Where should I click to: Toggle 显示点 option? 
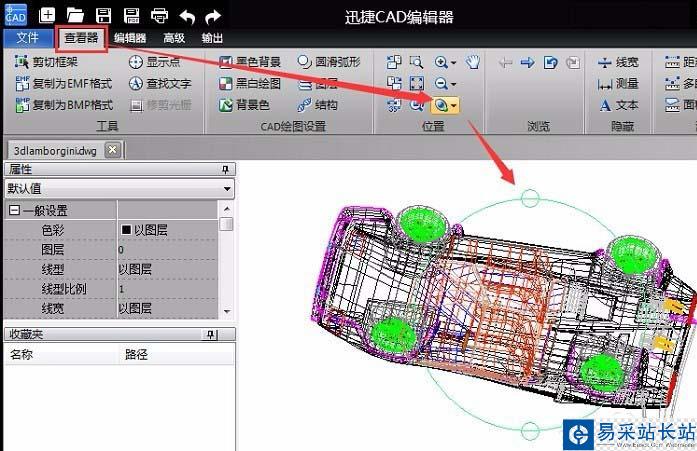pos(154,62)
